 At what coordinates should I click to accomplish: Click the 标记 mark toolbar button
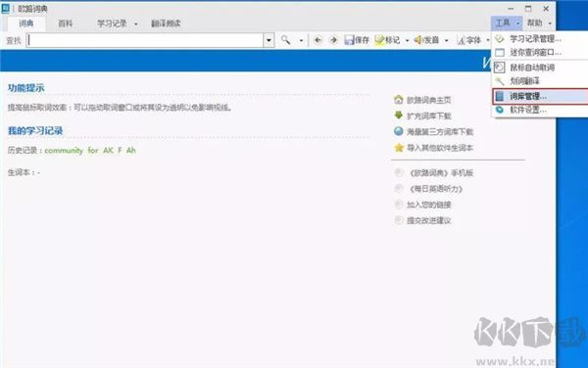coord(388,40)
